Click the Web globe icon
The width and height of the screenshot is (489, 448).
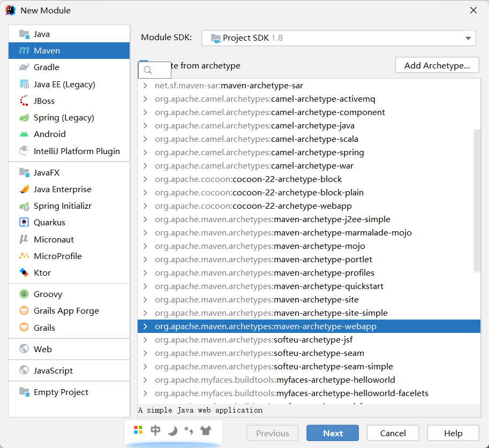24,348
